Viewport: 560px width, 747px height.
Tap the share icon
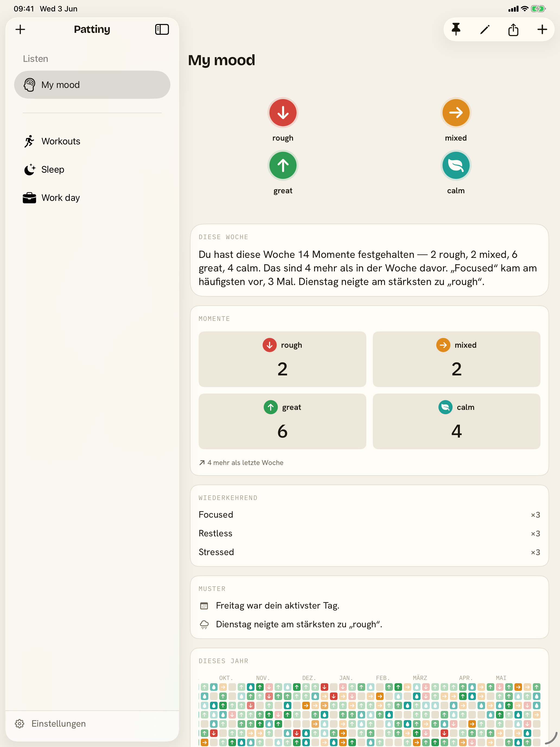pyautogui.click(x=513, y=29)
